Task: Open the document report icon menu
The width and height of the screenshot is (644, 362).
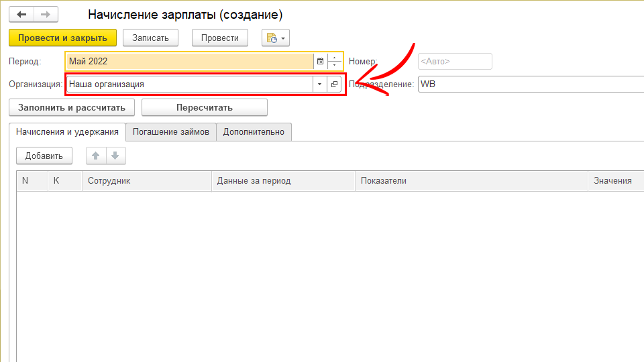Action: click(x=276, y=38)
